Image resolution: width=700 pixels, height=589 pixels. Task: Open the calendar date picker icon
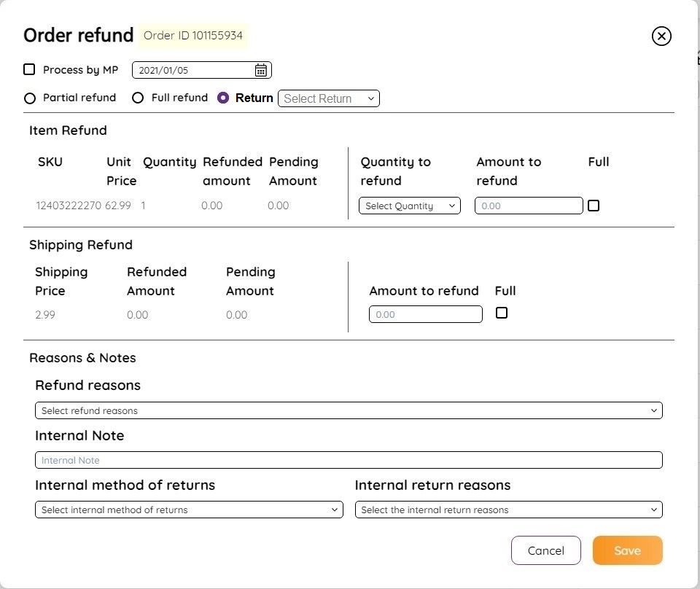(261, 70)
